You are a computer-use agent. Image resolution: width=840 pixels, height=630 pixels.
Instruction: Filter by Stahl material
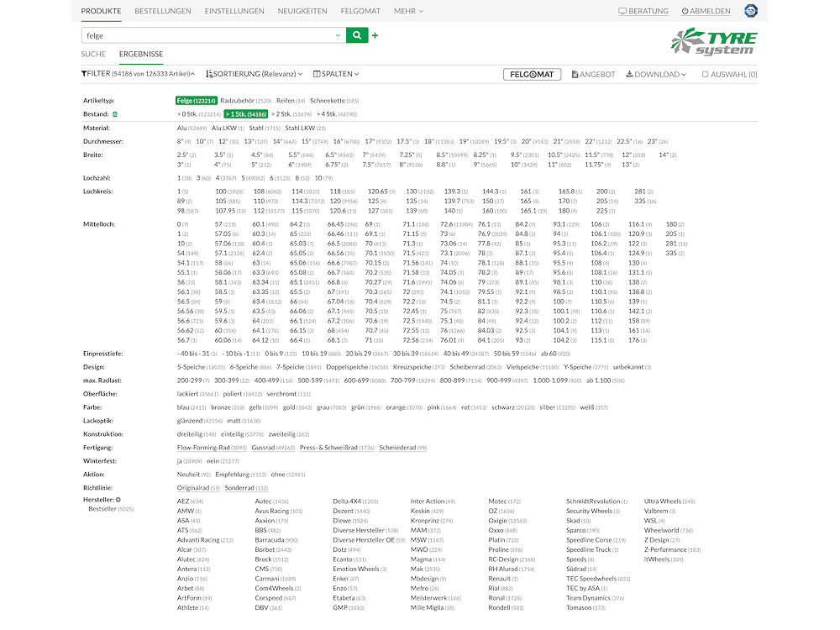click(264, 128)
